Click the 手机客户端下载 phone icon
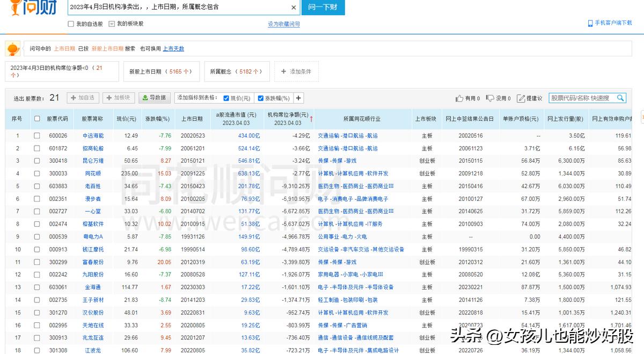 click(x=591, y=23)
